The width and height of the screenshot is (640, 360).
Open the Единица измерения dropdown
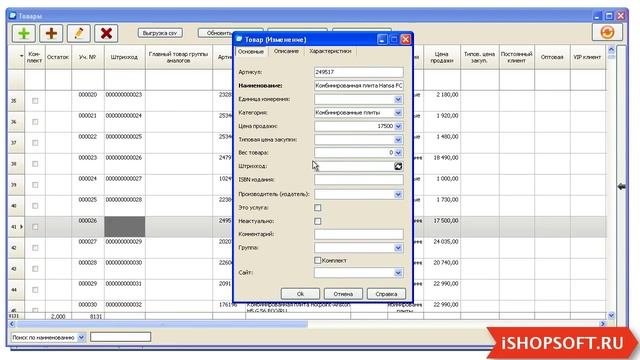(x=398, y=99)
